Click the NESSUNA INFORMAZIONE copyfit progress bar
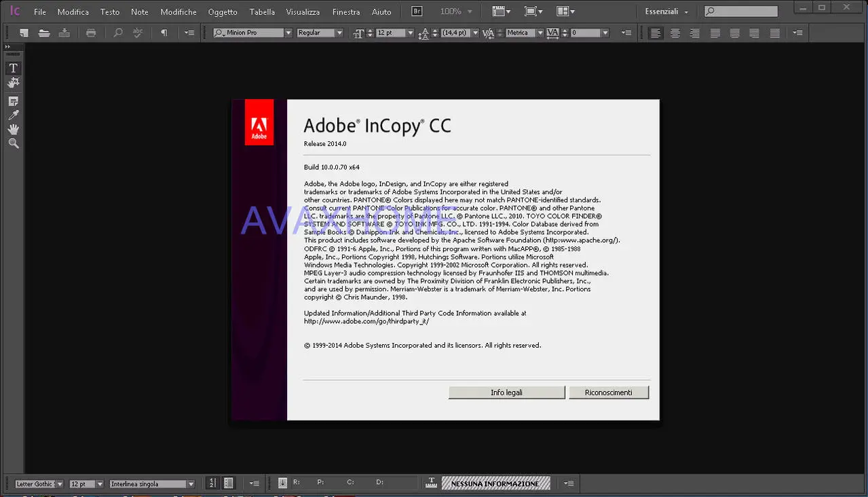The width and height of the screenshot is (868, 497). (x=495, y=483)
